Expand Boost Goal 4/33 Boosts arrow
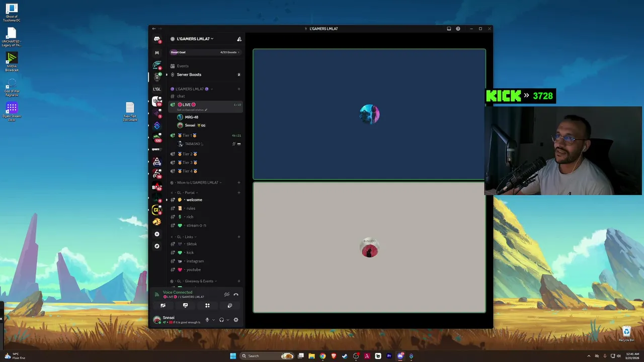This screenshot has width=644, height=362. [238, 52]
